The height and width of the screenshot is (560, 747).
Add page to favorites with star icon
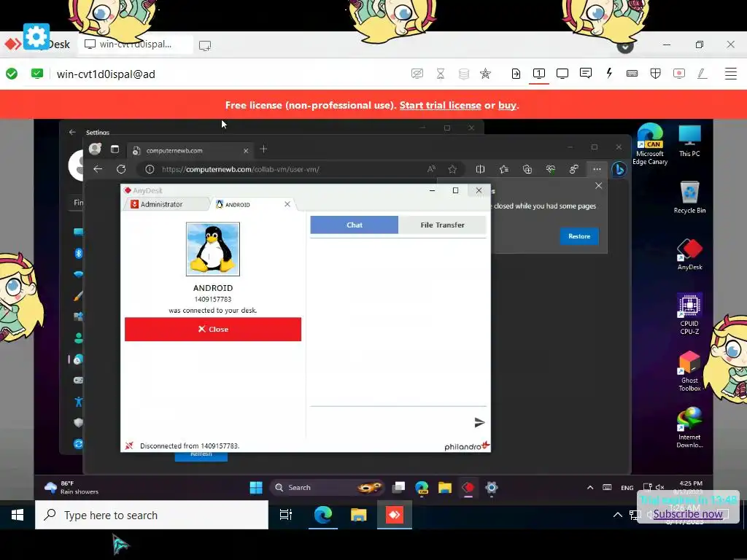452,169
